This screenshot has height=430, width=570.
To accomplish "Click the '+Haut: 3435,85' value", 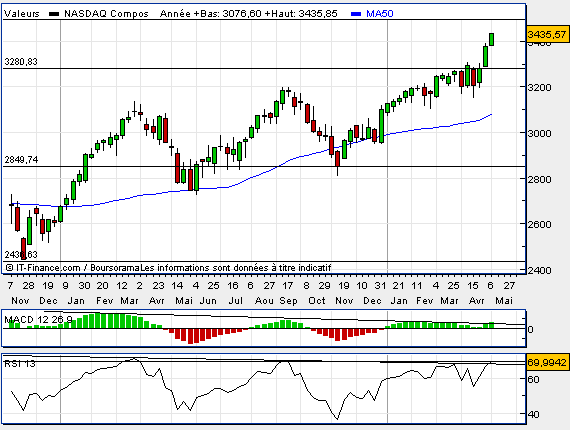I will 301,14.
